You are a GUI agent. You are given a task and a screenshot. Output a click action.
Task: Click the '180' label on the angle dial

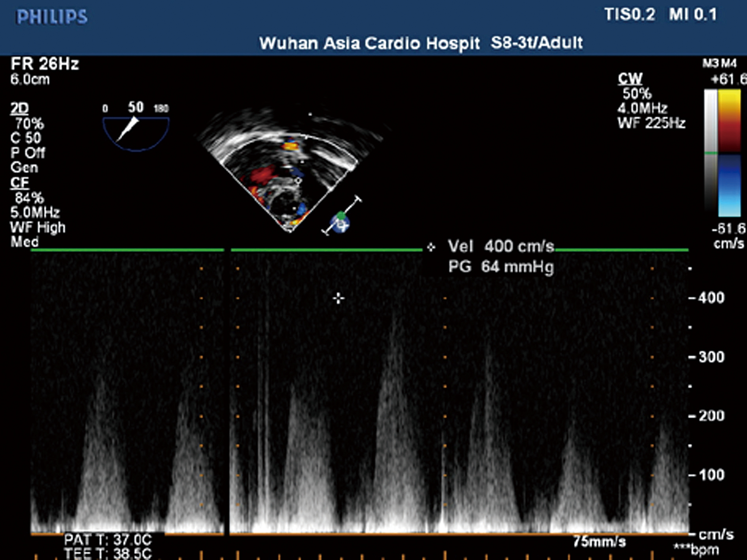(161, 109)
